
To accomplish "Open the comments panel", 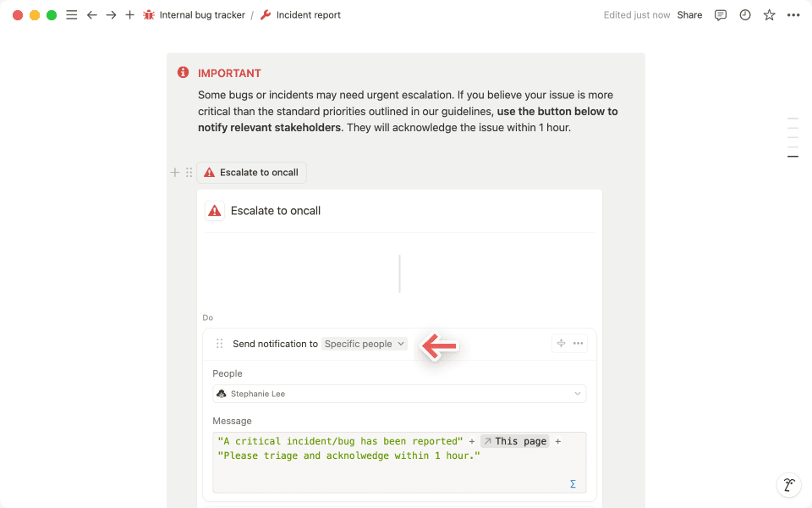I will [720, 14].
